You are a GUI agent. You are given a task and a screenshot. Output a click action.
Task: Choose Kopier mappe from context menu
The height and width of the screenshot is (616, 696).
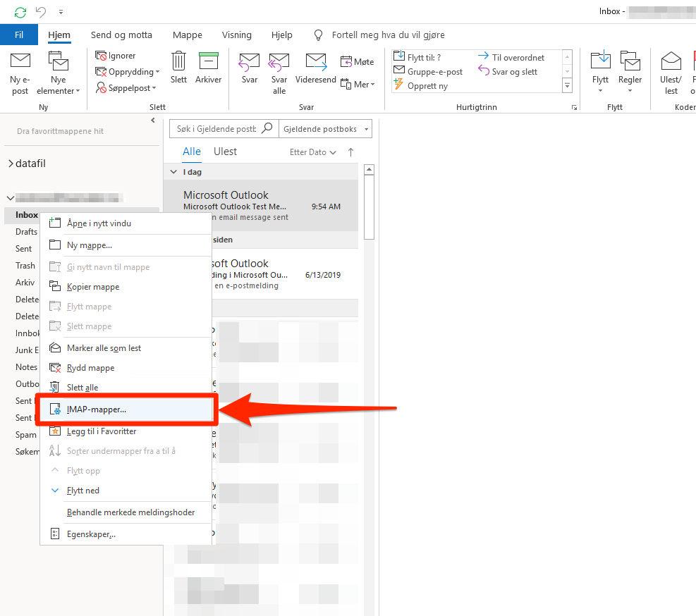point(126,287)
